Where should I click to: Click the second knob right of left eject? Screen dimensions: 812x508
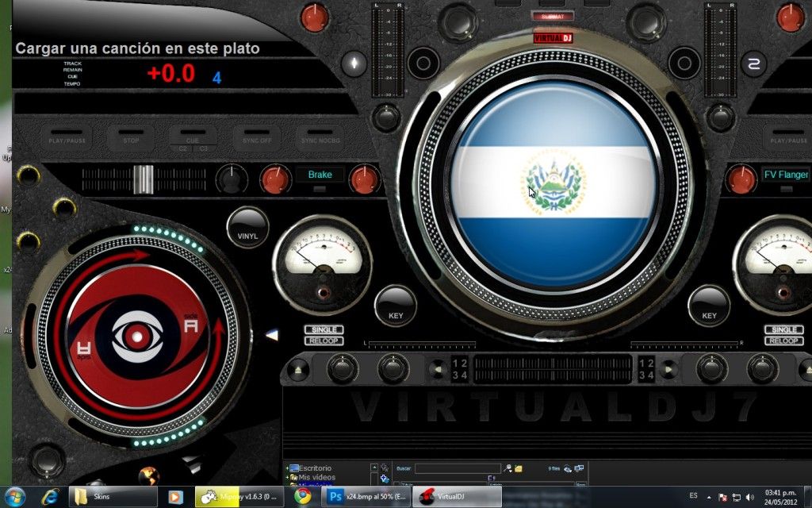[x=393, y=368]
